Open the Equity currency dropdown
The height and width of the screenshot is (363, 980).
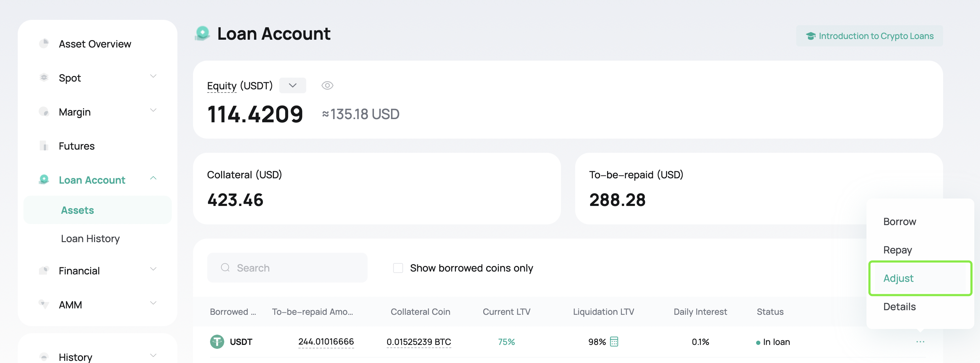click(x=293, y=85)
